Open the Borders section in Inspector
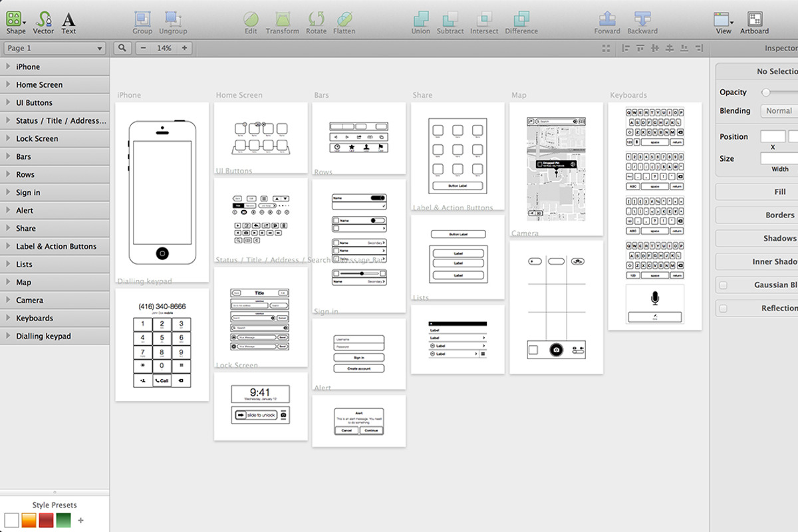 pos(757,215)
